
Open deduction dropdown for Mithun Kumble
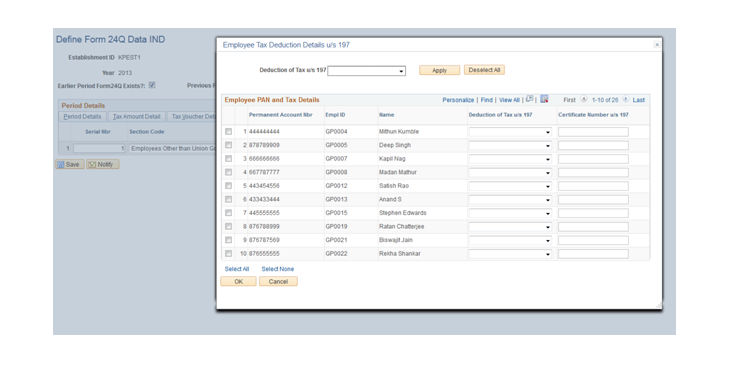510,132
